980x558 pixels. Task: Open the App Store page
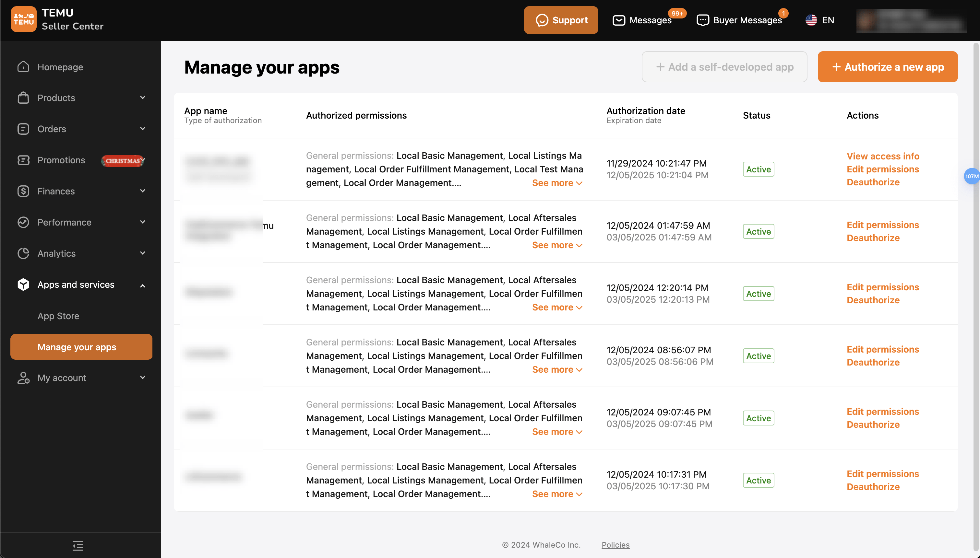pos(58,316)
